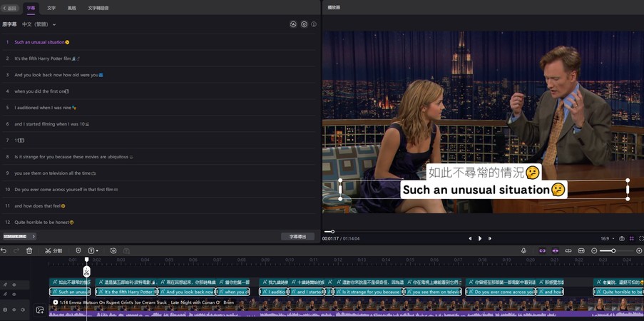
Task: Click the player progress bar
Action: pos(483,231)
